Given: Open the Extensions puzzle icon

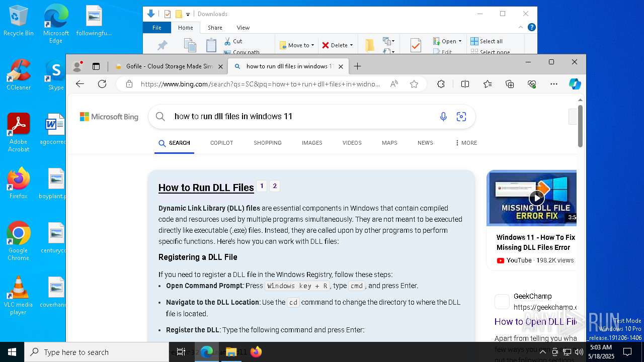Looking at the screenshot, I should [x=441, y=84].
